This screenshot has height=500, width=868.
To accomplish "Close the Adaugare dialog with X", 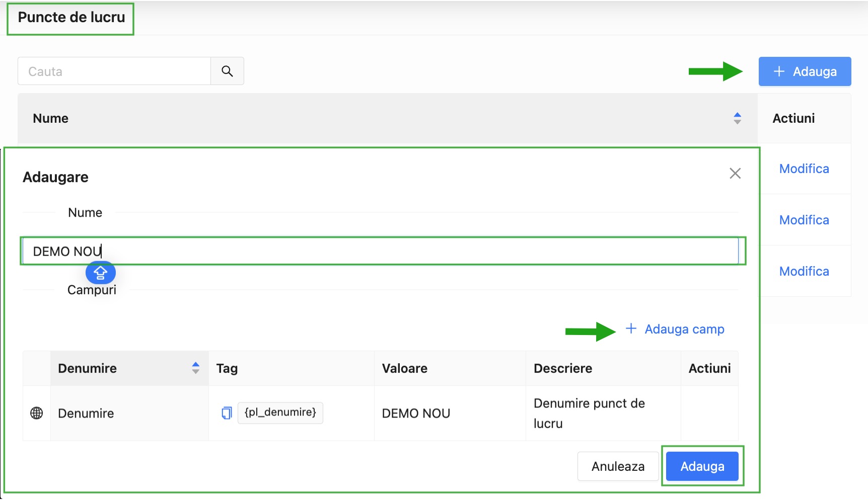I will [735, 174].
